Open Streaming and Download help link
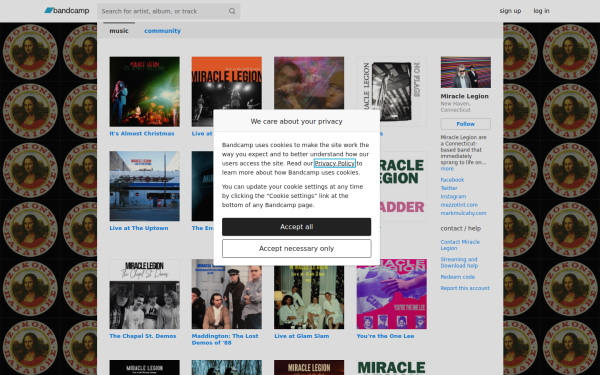Screen dimensions: 600x375 459,262
